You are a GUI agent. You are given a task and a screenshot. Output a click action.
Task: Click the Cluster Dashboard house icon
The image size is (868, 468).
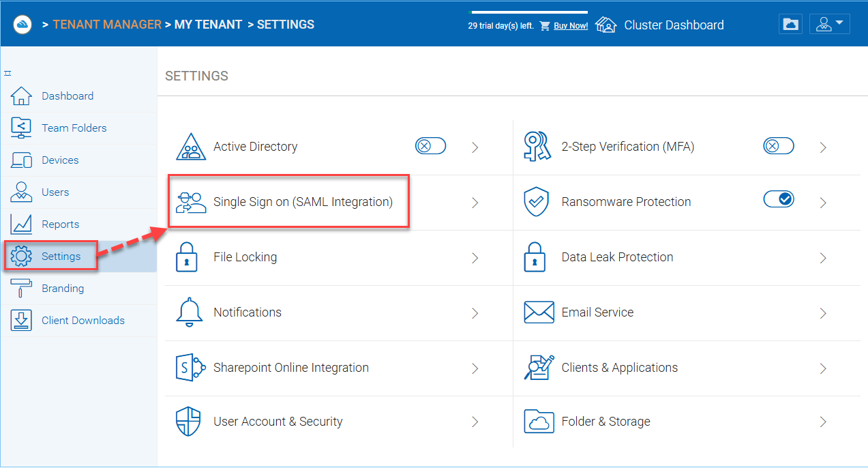click(605, 25)
